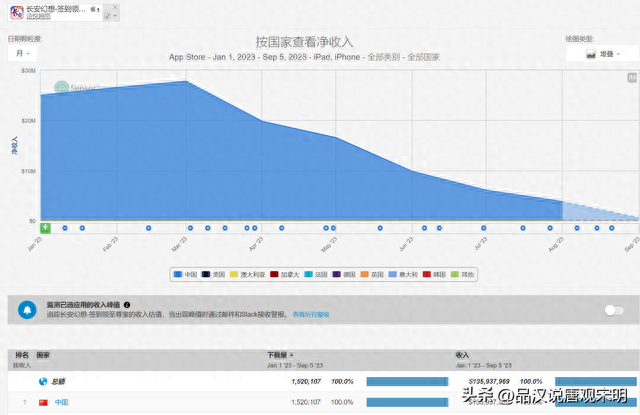
Task: Click the 总额 row label
Action: pos(58,382)
